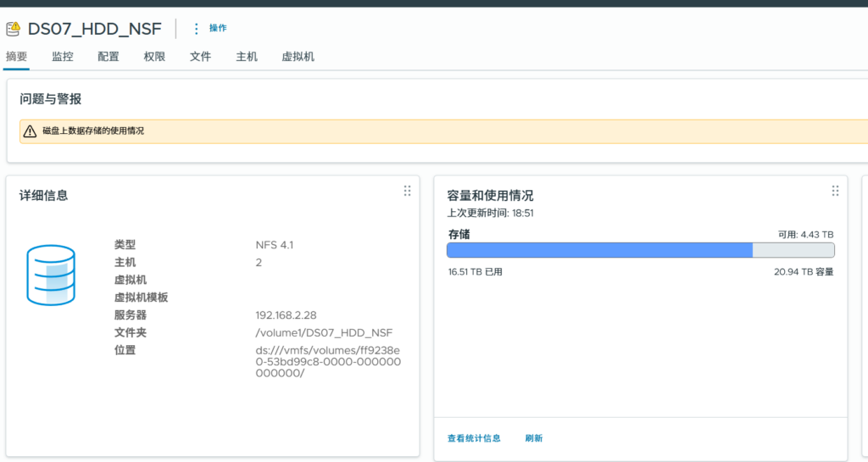Switch to the 摘要 tab
Screen dimensions: 868x462
pyautogui.click(x=16, y=57)
